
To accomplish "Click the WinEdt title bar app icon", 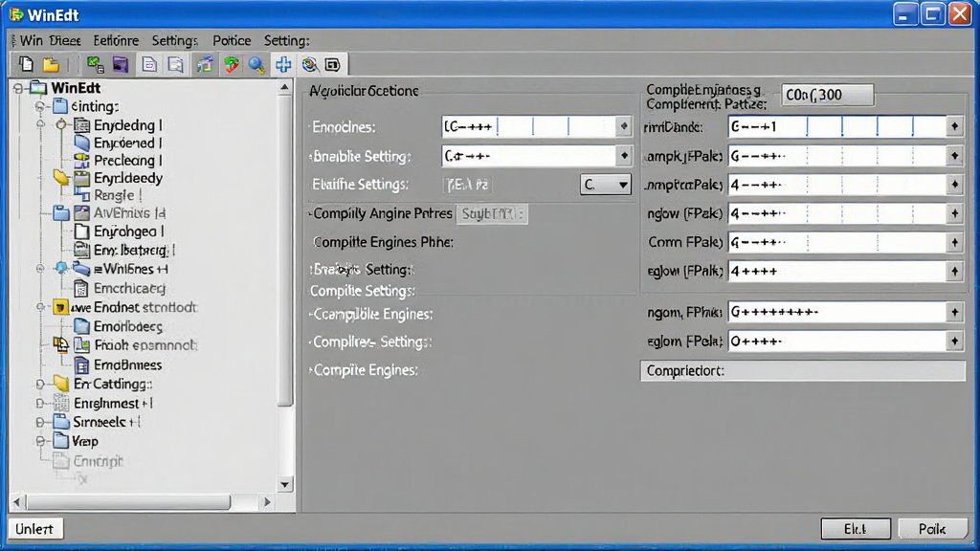I will [16, 14].
